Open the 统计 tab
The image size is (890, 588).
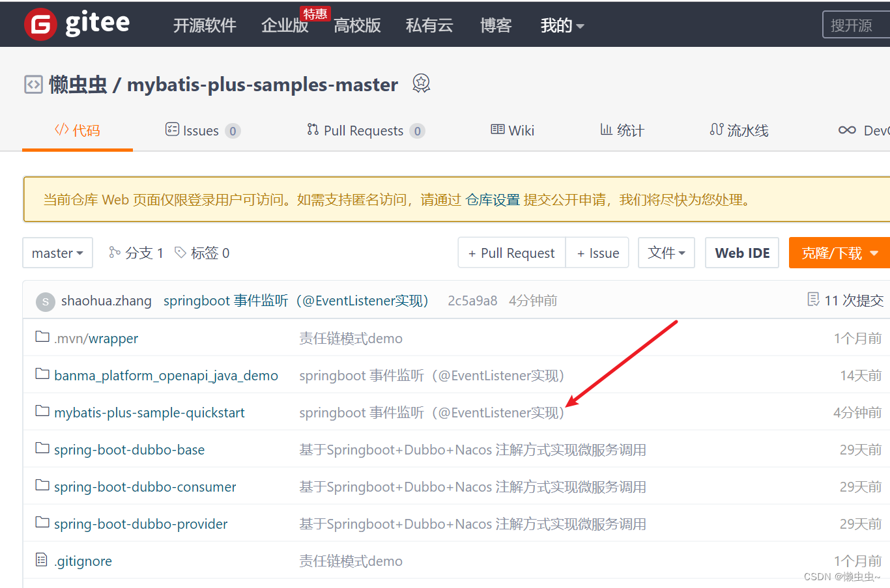622,130
